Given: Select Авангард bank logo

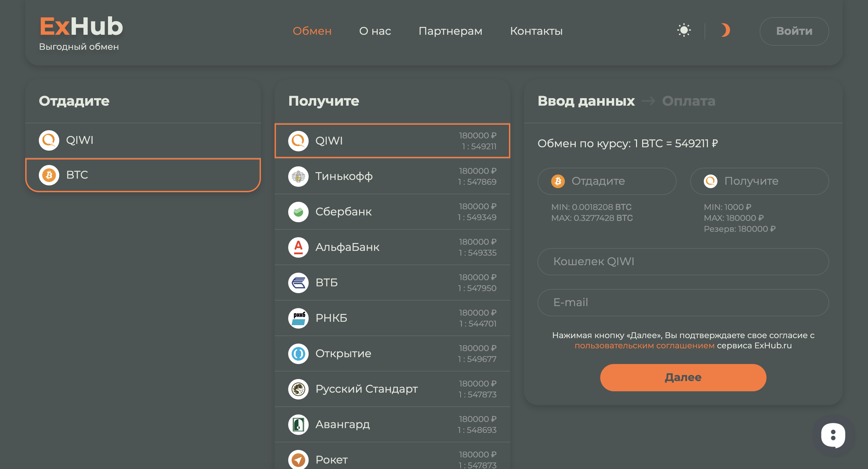Looking at the screenshot, I should (x=298, y=425).
